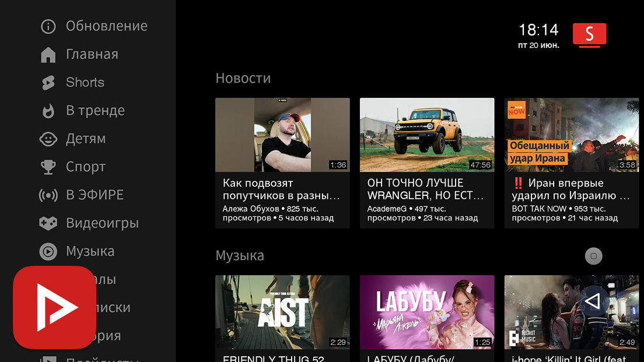Go to the Видеоигры menu label

coord(102,223)
